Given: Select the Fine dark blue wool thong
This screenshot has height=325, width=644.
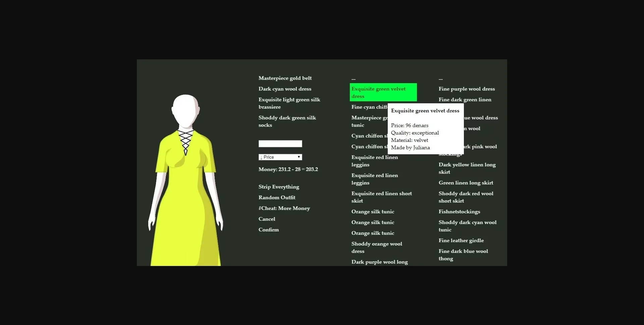Looking at the screenshot, I should [x=463, y=255].
